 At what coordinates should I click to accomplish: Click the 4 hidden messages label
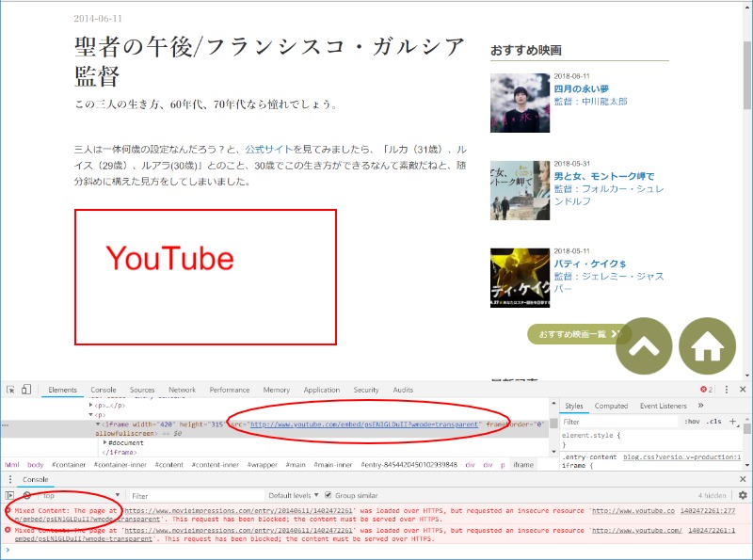coord(712,495)
